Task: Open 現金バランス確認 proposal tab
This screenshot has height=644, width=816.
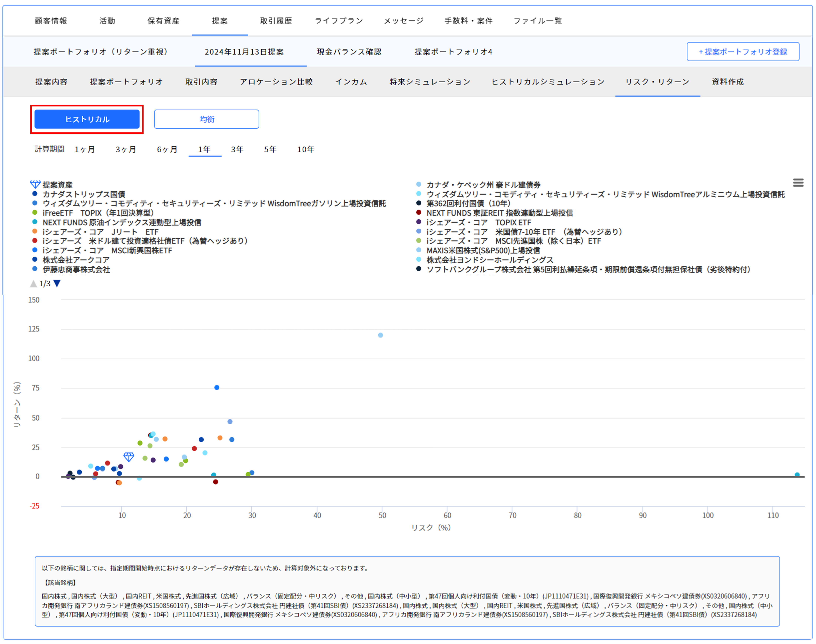Action: (349, 52)
